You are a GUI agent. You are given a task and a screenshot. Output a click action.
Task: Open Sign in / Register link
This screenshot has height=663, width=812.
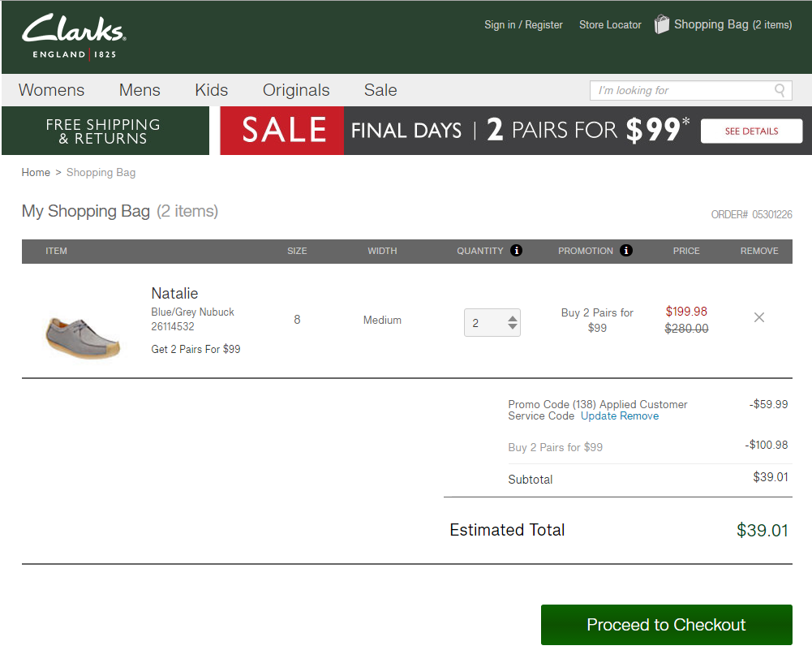(x=523, y=25)
